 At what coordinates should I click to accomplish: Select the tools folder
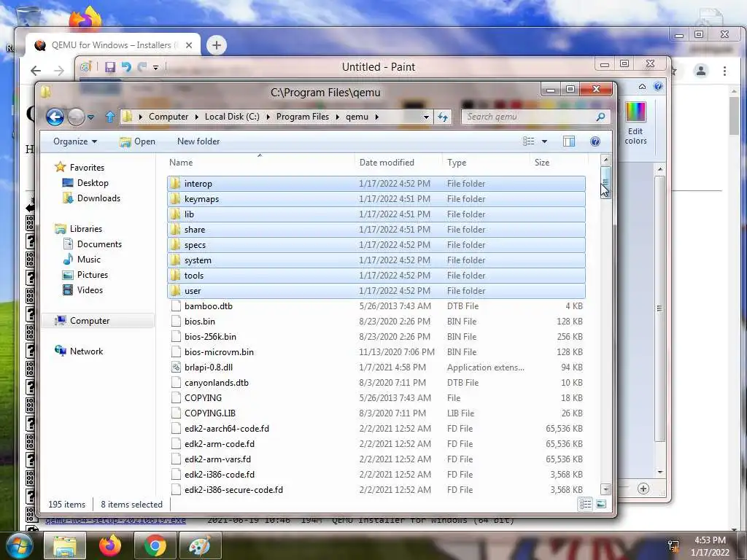click(x=376, y=275)
